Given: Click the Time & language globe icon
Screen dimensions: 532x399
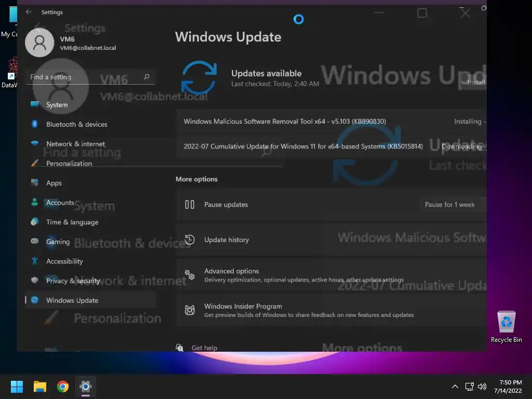Looking at the screenshot, I should click(x=35, y=222).
